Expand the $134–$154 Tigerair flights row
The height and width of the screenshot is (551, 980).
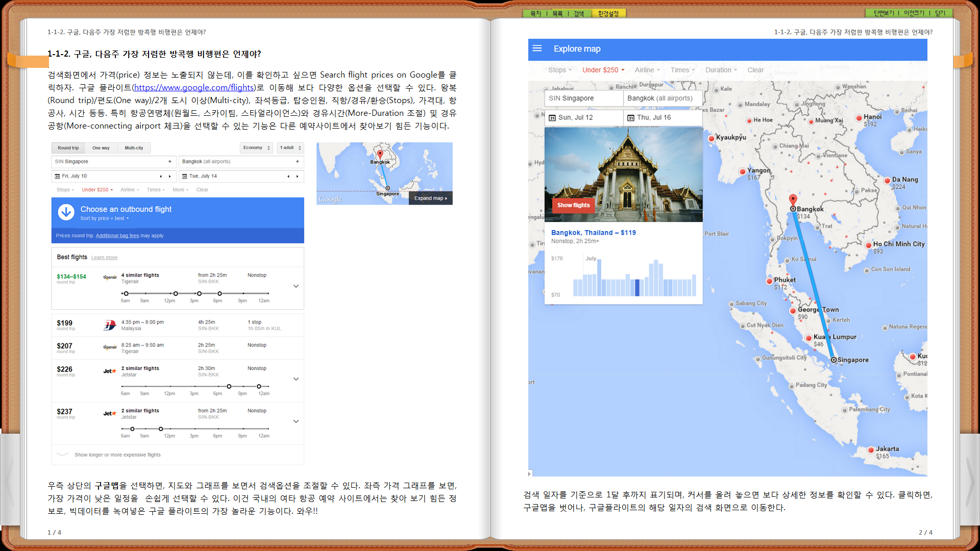coord(296,286)
